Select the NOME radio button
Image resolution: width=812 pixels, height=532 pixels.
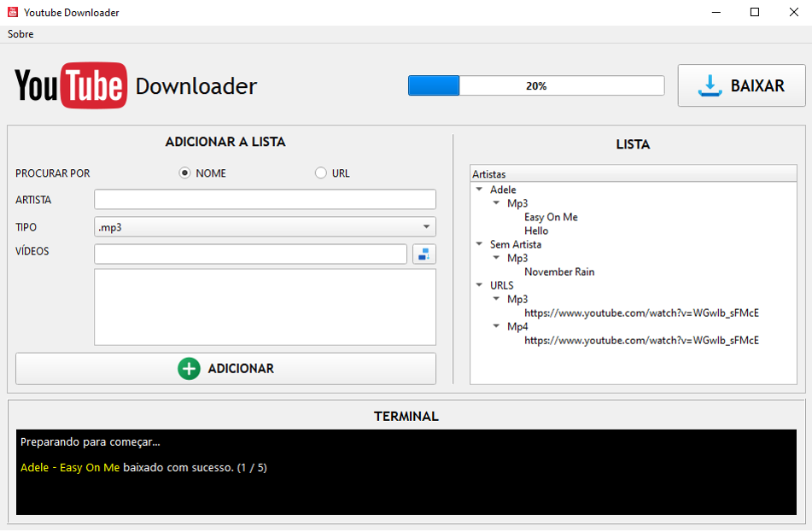coord(185,173)
